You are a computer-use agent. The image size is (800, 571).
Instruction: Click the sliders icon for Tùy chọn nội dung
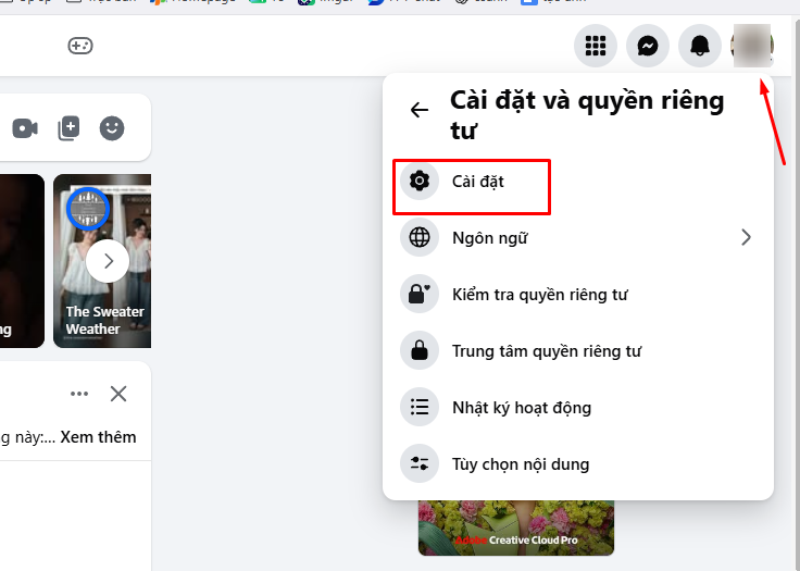[419, 464]
